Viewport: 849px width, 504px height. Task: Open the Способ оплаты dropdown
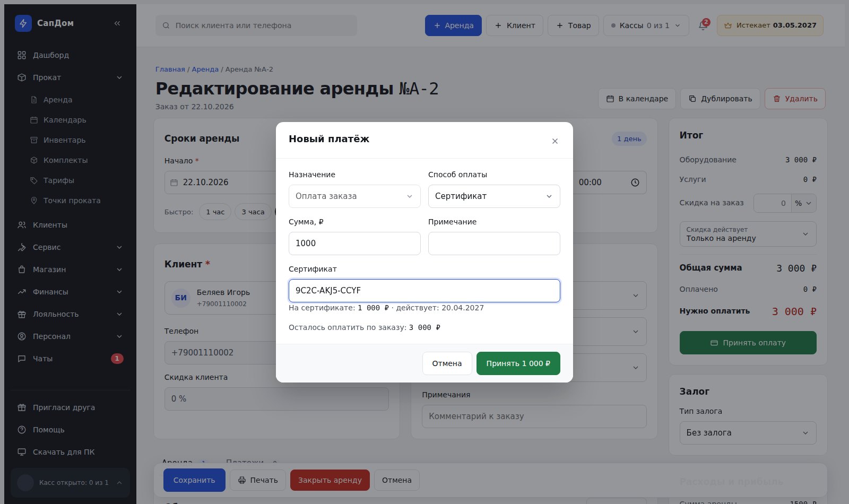[x=494, y=196]
